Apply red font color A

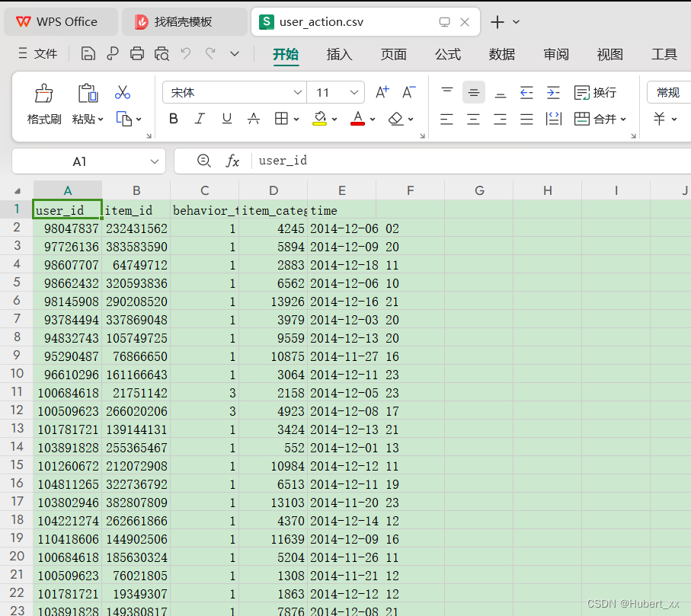[x=358, y=119]
